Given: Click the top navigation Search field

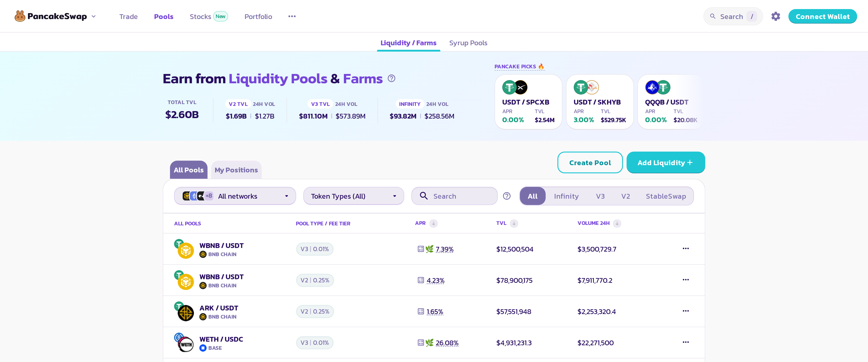Looking at the screenshot, I should [733, 16].
